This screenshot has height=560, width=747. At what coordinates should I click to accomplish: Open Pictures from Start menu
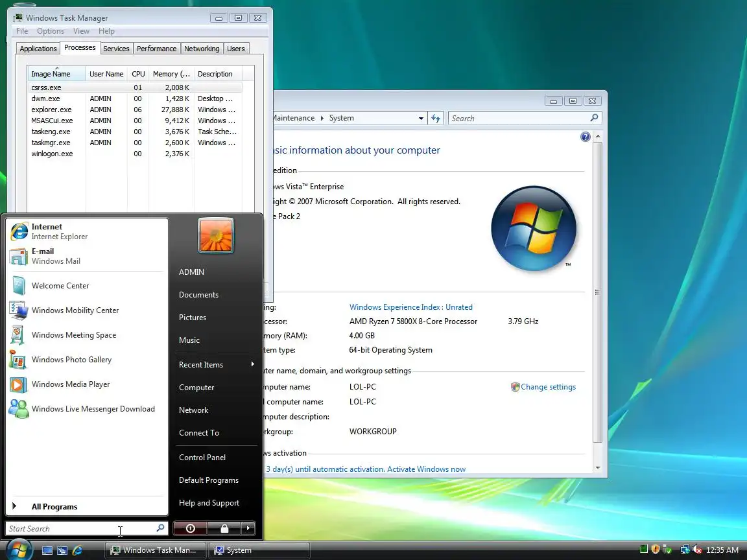(193, 318)
